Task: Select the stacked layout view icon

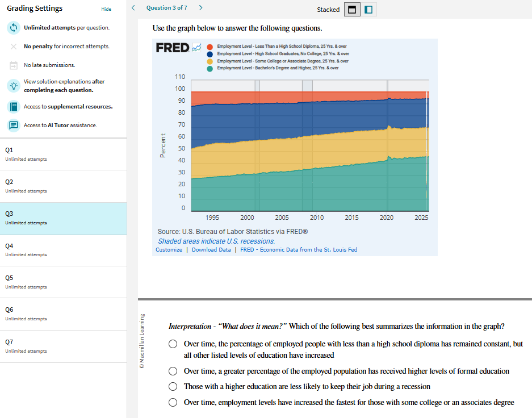Action: click(352, 10)
